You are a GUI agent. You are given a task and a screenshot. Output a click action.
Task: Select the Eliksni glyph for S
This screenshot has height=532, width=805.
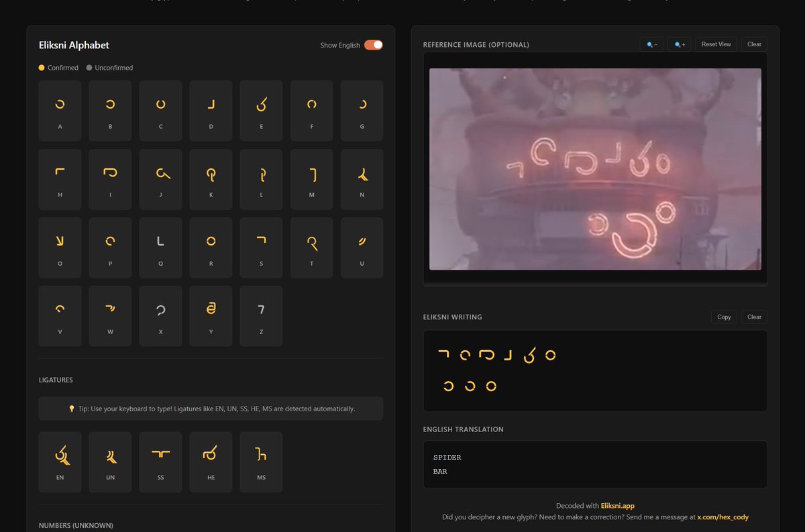pos(261,248)
